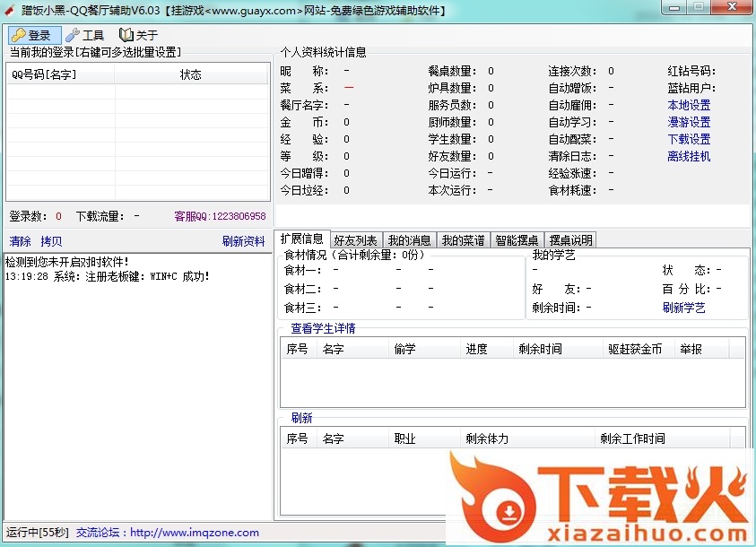Open the 工具 wrench toolbar item
This screenshot has width=756, height=547.
[85, 35]
